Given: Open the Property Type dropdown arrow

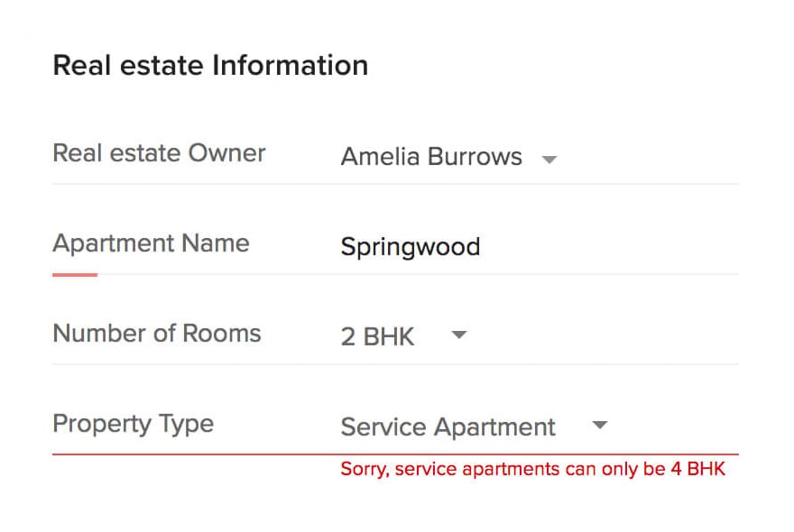Looking at the screenshot, I should pyautogui.click(x=600, y=426).
